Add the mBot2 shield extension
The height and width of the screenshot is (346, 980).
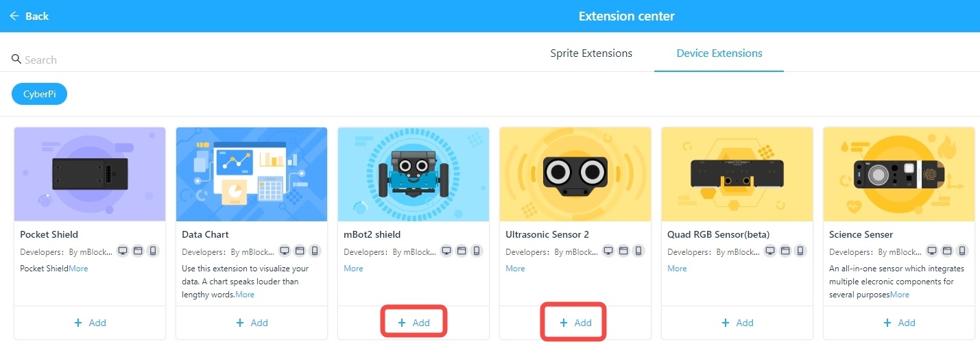coord(414,323)
